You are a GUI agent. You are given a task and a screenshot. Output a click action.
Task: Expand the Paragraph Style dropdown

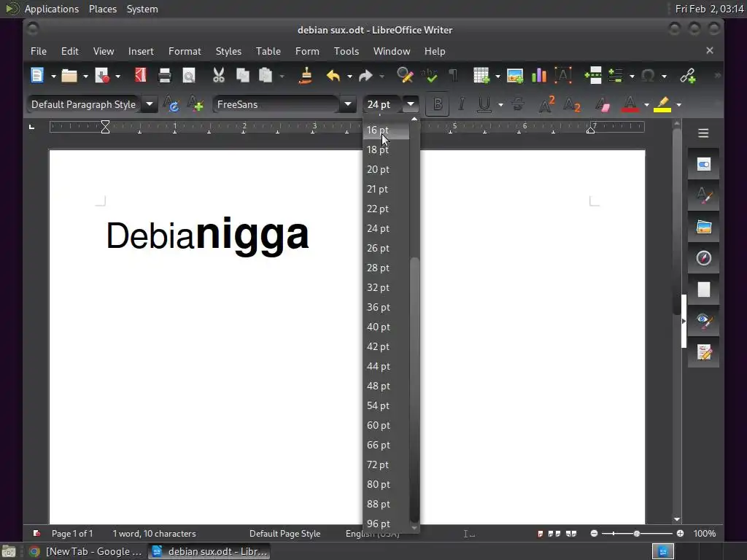tap(149, 104)
